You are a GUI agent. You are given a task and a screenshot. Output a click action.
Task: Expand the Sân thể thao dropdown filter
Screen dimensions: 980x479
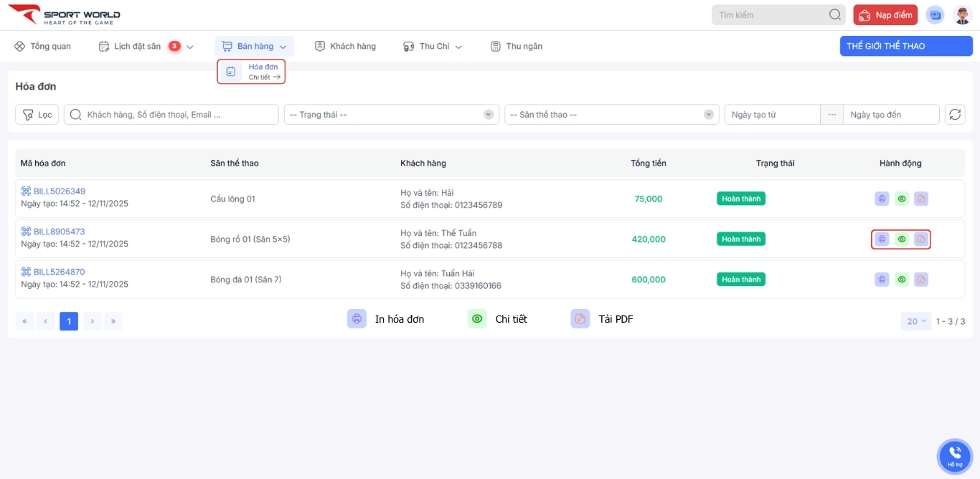click(x=611, y=115)
